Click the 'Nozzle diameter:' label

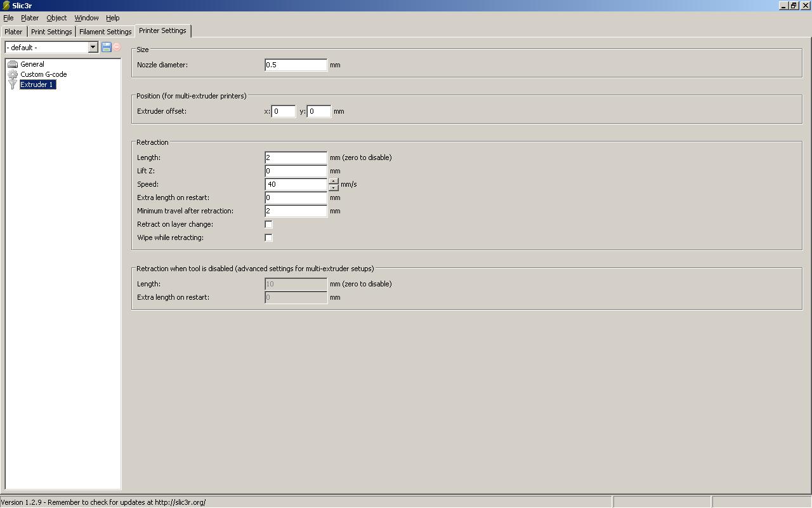click(162, 65)
